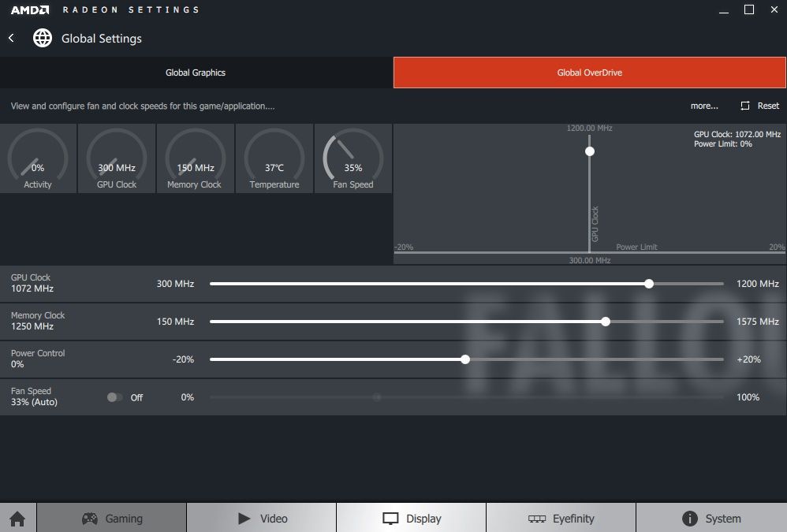
Task: Click the more... link
Action: 704,106
